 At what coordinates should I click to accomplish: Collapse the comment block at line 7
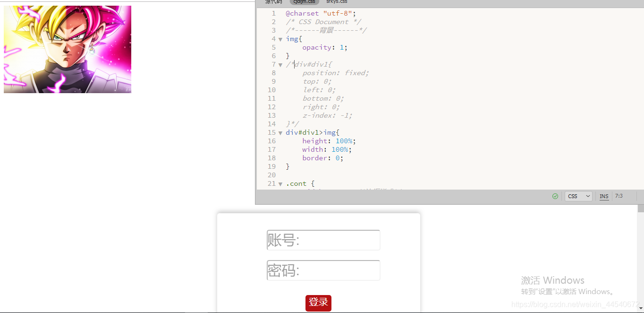pos(280,65)
